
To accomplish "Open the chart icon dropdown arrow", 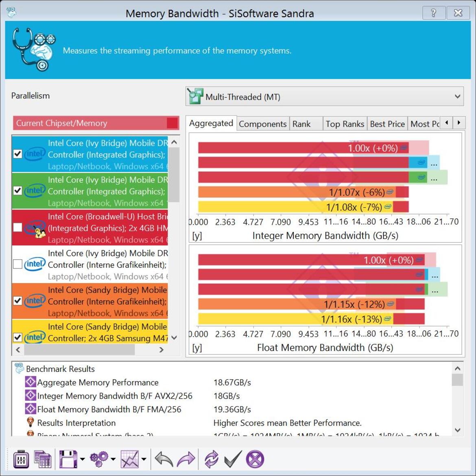I will (144, 459).
